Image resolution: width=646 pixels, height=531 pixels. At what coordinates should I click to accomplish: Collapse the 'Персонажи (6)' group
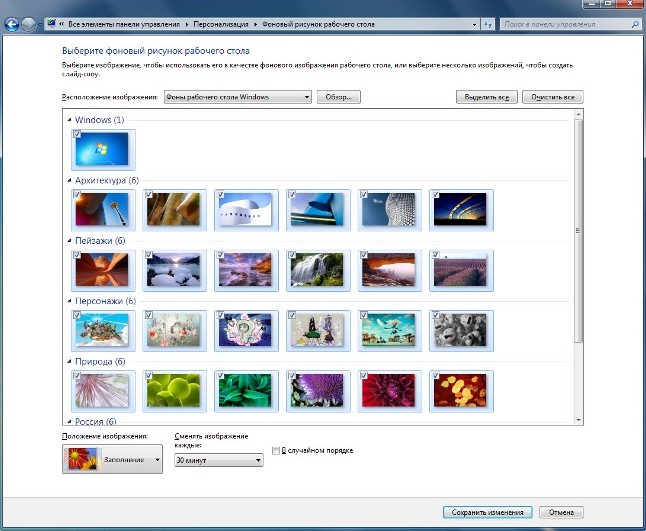coord(69,301)
